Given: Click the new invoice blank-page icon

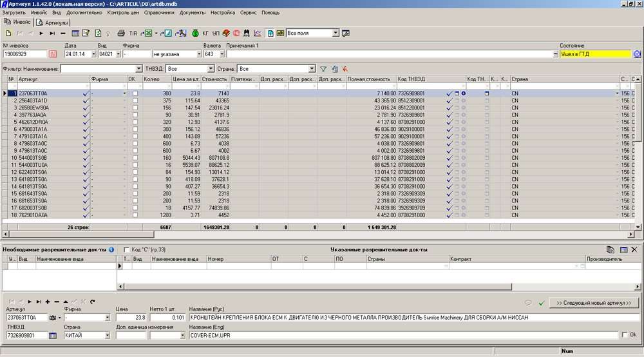Looking at the screenshot, I should click(x=8, y=34).
